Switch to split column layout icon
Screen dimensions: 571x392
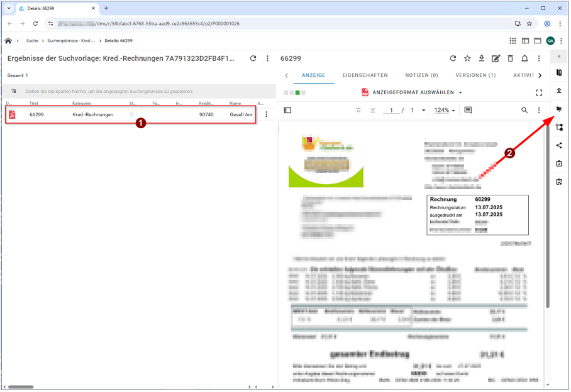point(525,41)
